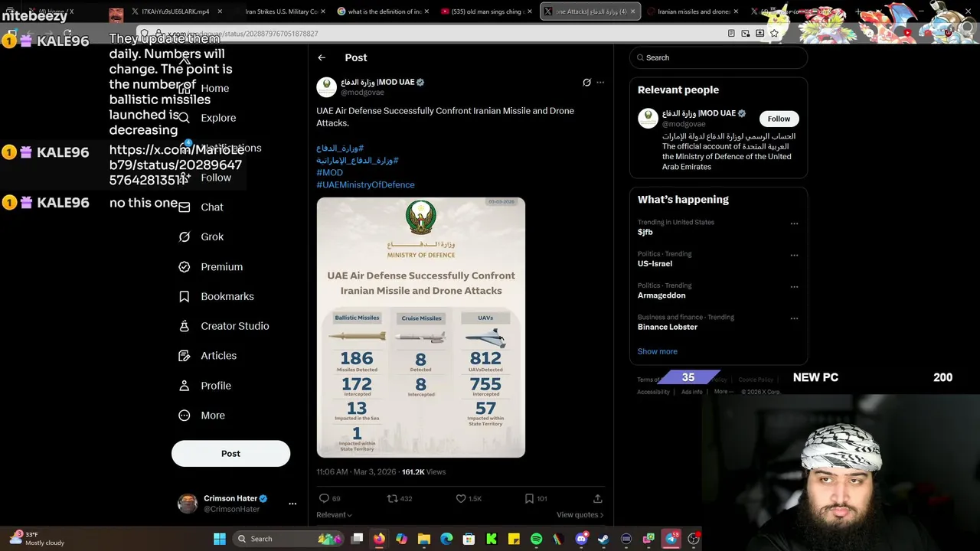Open Premium from the sidebar
980x551 pixels.
[211, 267]
